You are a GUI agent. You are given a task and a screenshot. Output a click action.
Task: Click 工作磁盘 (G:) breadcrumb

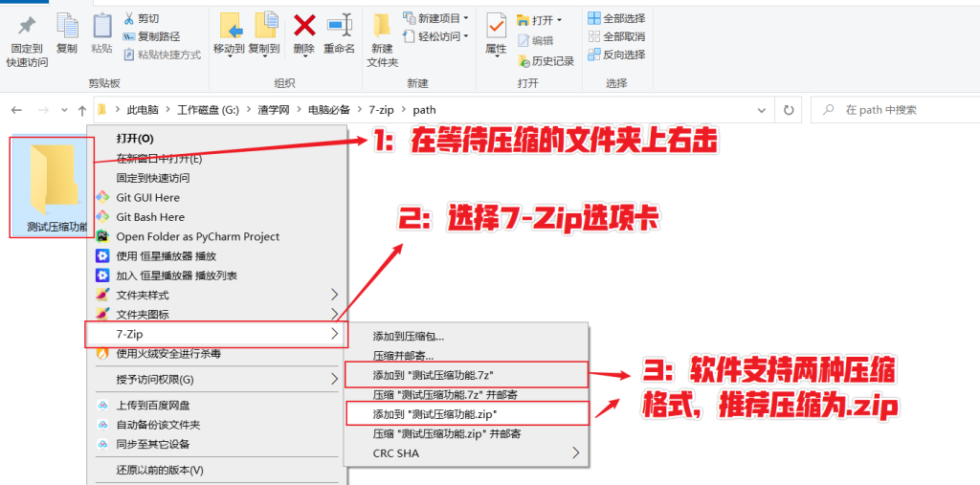tap(208, 110)
